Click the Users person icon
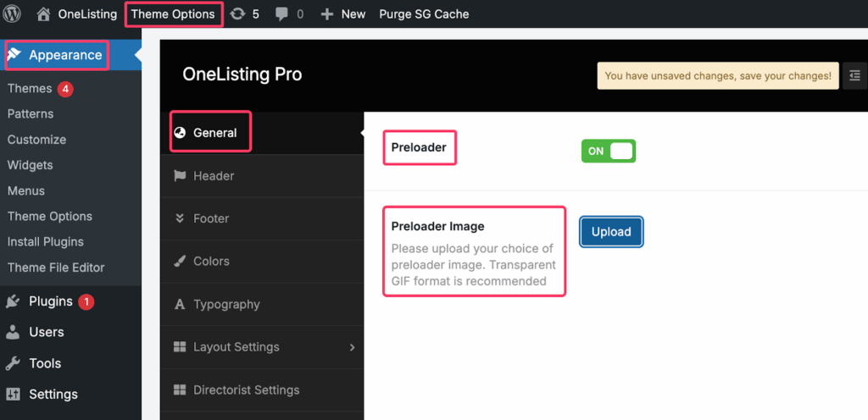868x420 pixels. 14,332
